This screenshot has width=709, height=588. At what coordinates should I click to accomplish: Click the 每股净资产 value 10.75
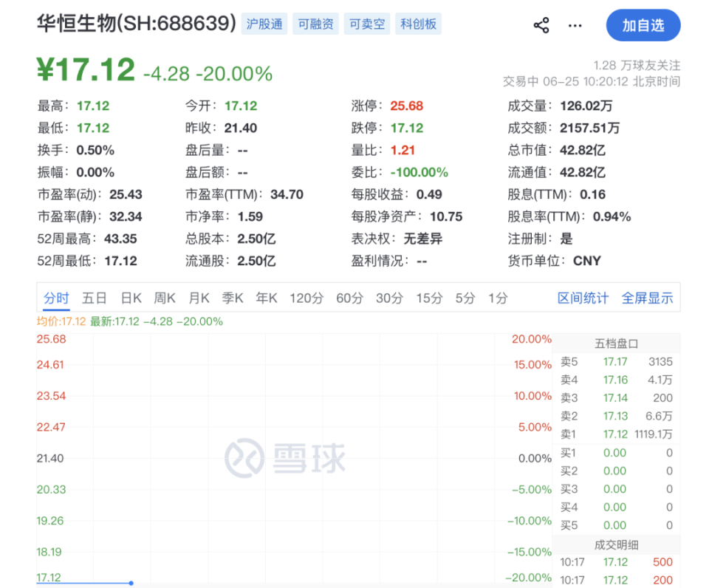(x=446, y=216)
